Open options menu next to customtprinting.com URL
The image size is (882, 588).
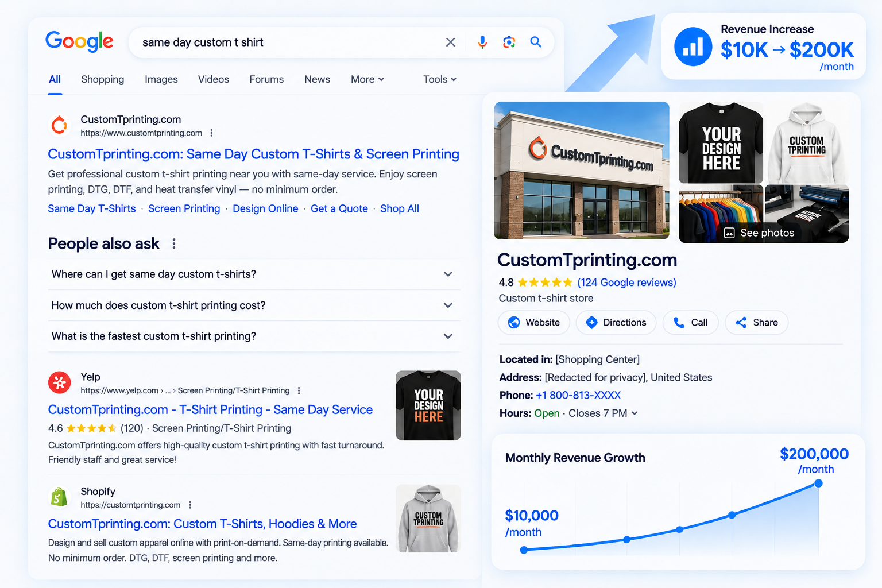tap(211, 133)
